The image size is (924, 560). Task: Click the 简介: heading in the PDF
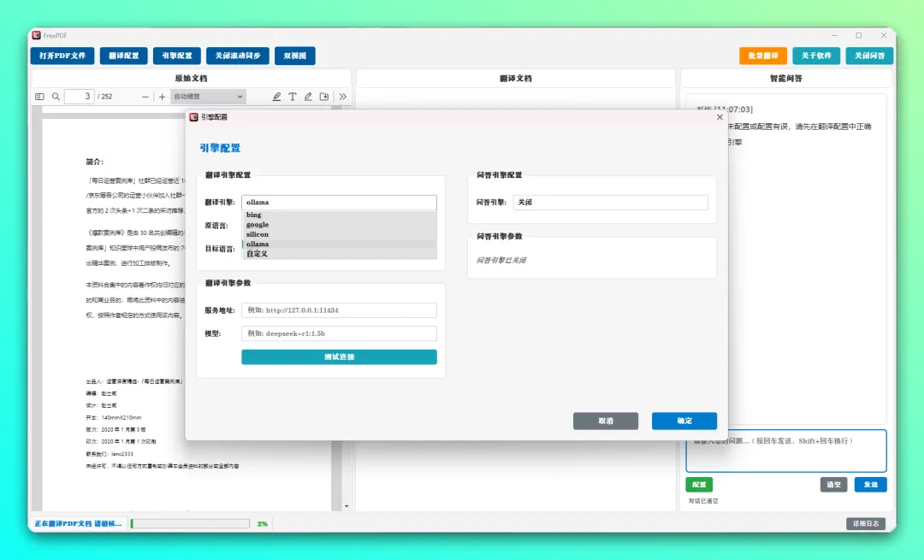click(x=95, y=162)
